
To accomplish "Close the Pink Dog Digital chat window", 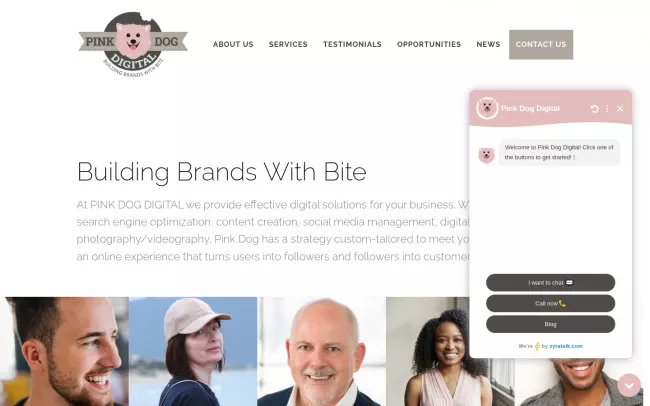I will (620, 109).
